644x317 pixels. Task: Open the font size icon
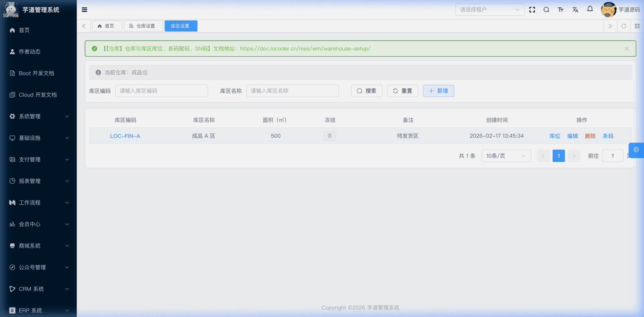[x=560, y=10]
